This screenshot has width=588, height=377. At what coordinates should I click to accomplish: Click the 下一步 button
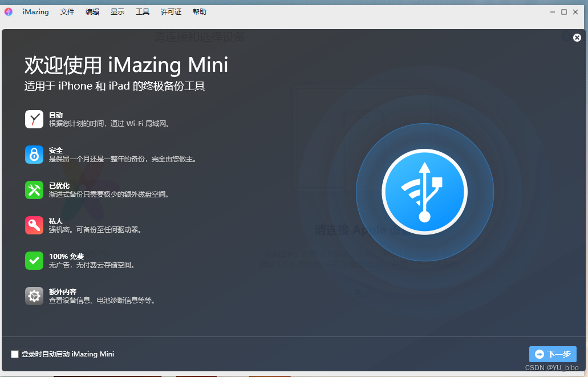pos(553,354)
